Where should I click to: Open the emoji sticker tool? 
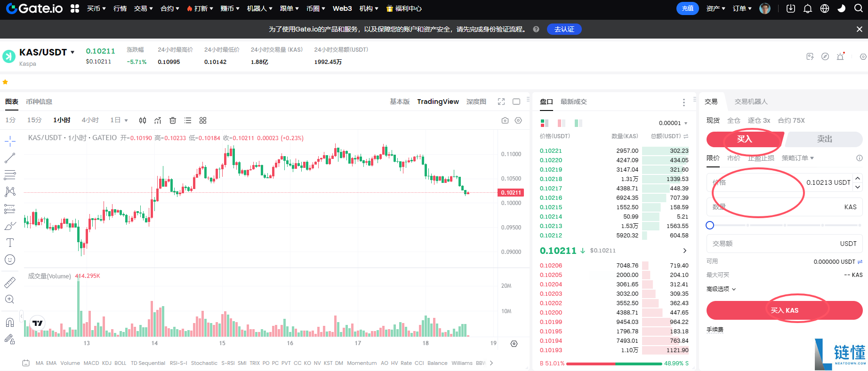10,260
